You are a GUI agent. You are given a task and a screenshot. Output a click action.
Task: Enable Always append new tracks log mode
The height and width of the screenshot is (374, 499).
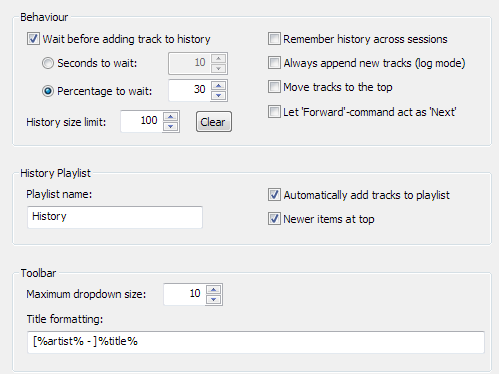[274, 63]
